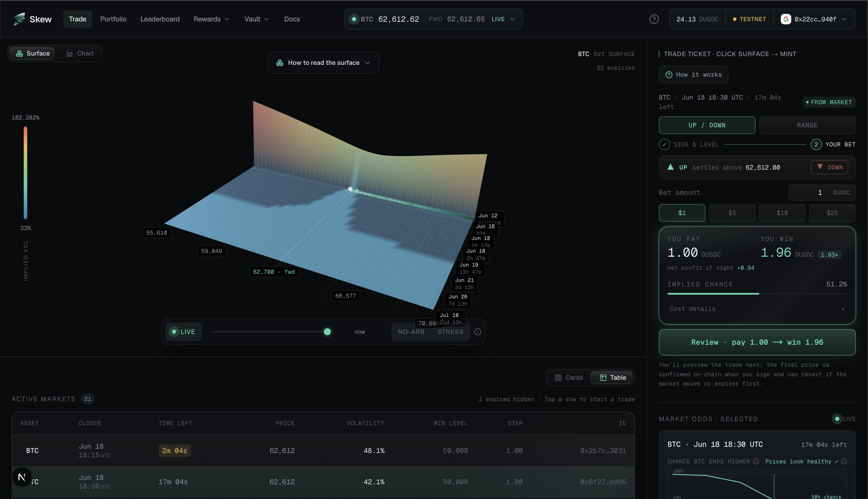Choose the $25 bet preset

(x=832, y=213)
